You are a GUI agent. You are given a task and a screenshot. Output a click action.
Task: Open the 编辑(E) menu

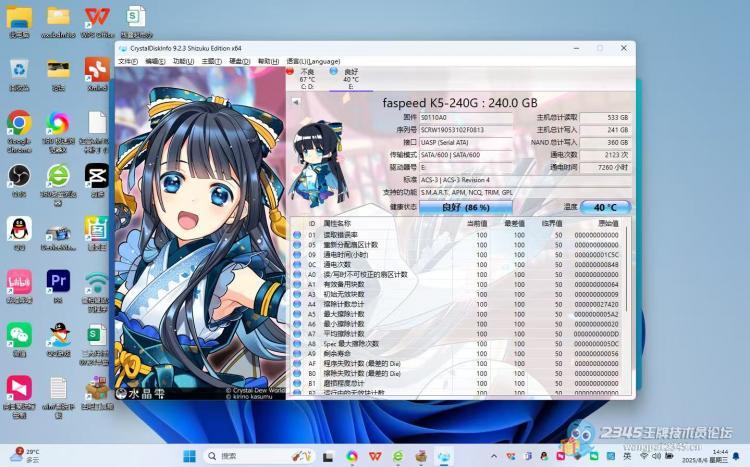tap(155, 61)
